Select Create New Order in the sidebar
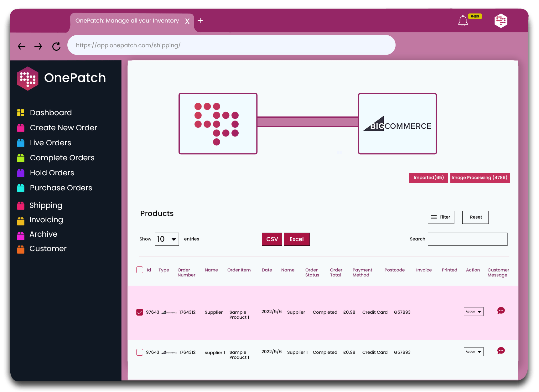539x392 pixels. coord(63,127)
